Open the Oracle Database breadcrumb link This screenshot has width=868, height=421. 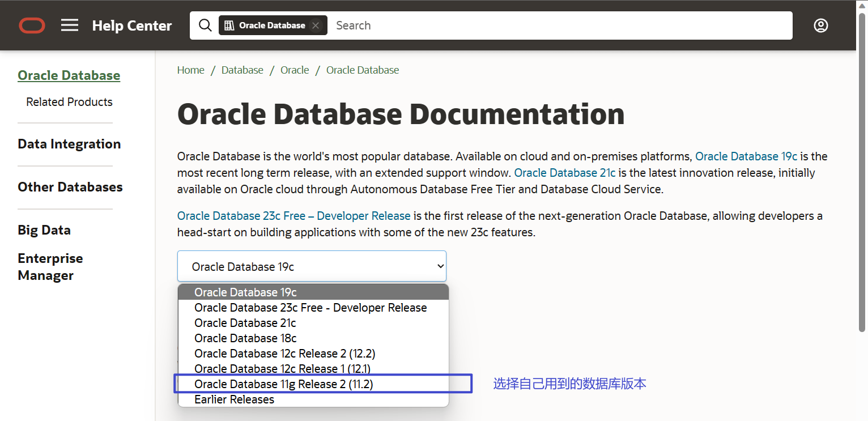tap(363, 70)
